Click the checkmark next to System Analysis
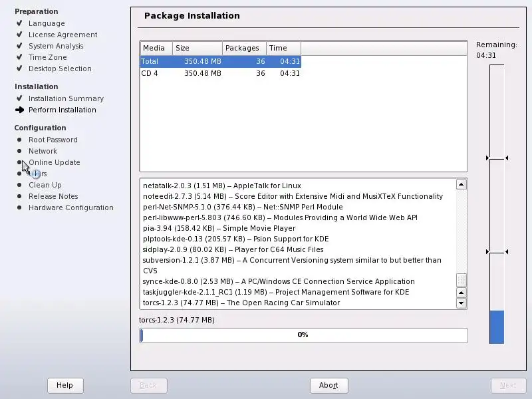 tap(19, 45)
